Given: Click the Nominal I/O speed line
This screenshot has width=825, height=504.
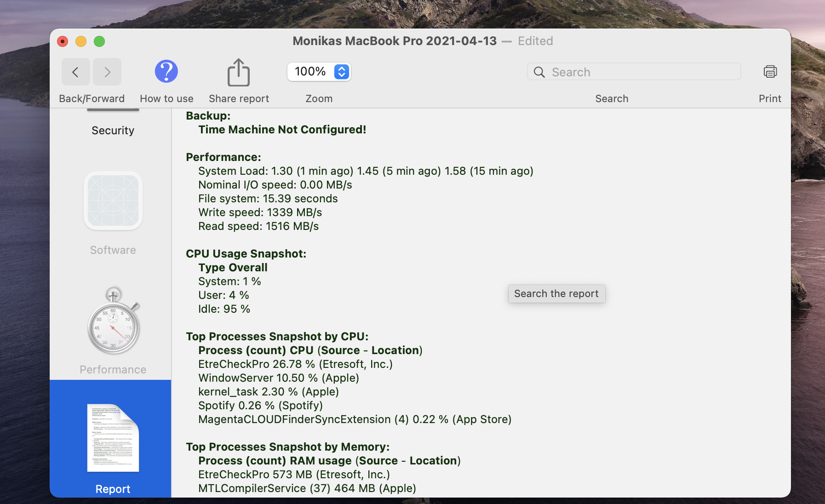Looking at the screenshot, I should click(x=275, y=185).
